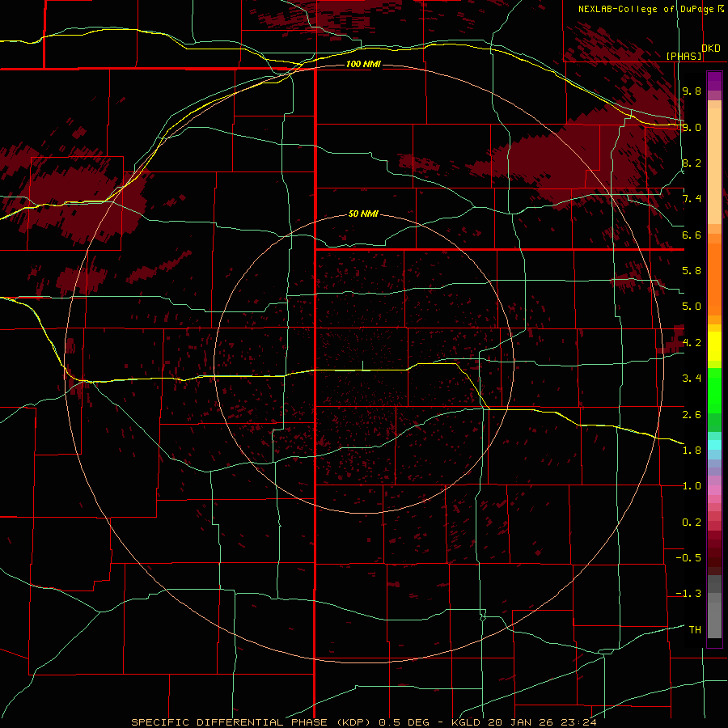Viewport: 728px width, 728px height.
Task: Click the 2.6 value on color scale
Action: pyautogui.click(x=692, y=414)
